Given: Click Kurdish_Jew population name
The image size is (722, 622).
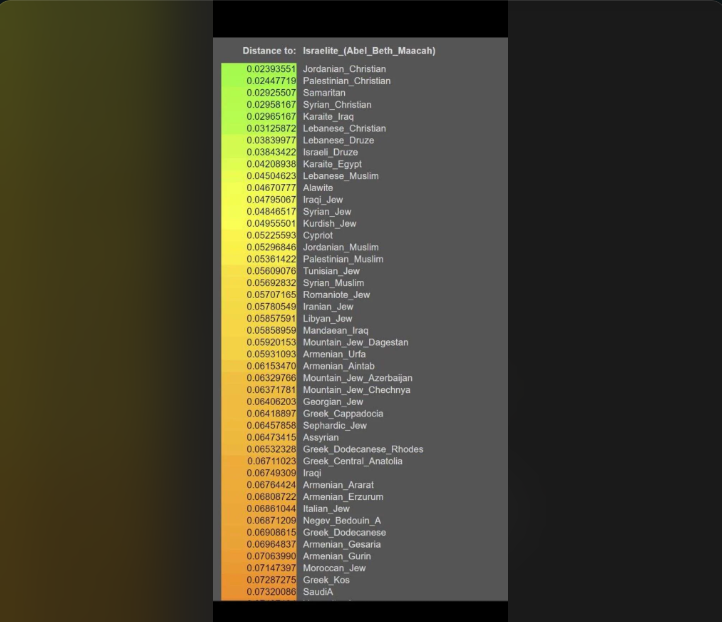Looking at the screenshot, I should point(329,224).
